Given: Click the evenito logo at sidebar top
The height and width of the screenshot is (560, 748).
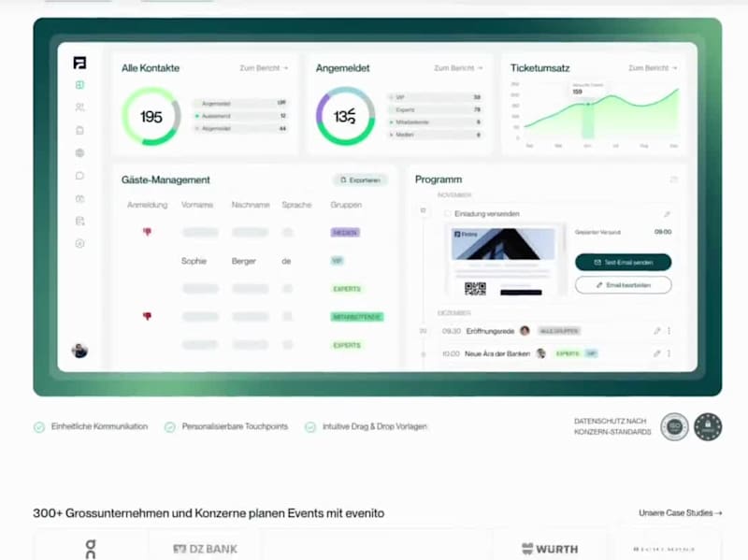Looking at the screenshot, I should coord(80,64).
